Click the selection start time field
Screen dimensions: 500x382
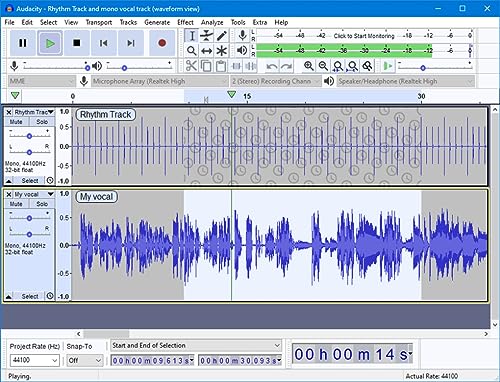(153, 361)
